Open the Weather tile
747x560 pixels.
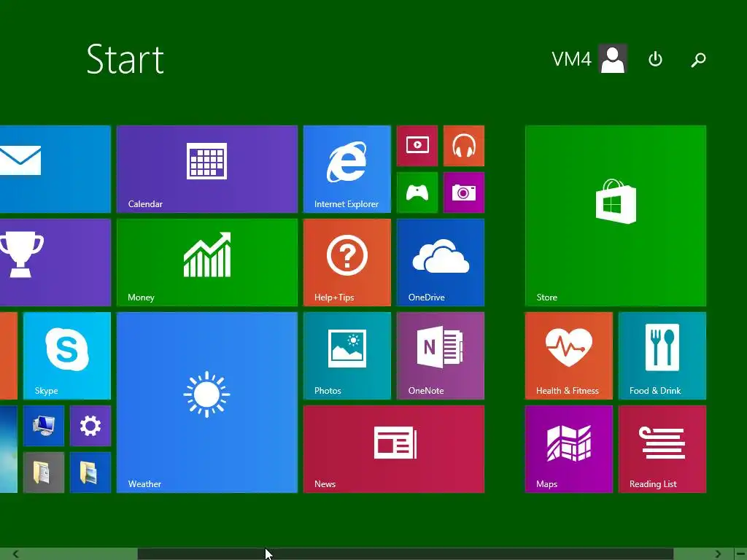tap(207, 402)
